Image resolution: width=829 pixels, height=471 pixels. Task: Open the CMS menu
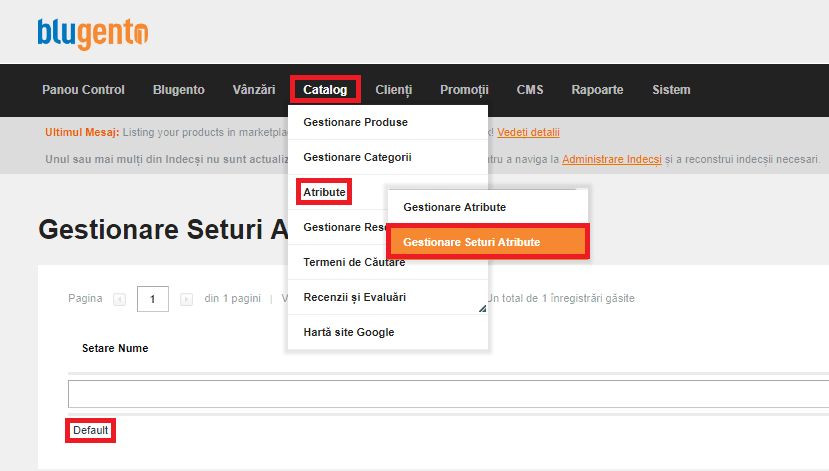(x=530, y=90)
